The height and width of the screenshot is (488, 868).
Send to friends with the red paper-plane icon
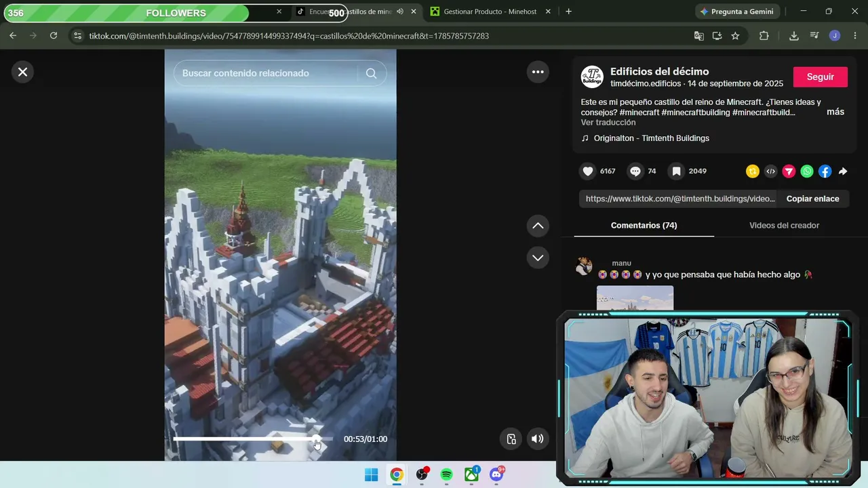[x=789, y=171]
